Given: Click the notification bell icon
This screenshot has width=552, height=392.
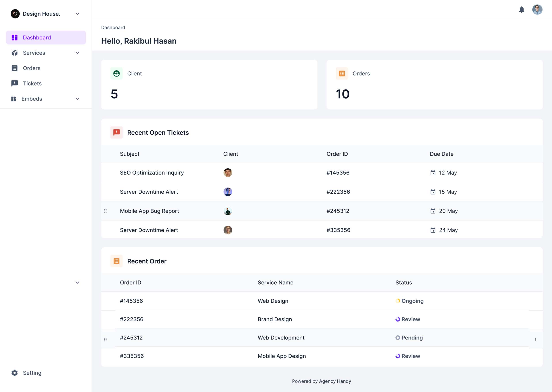Looking at the screenshot, I should pyautogui.click(x=522, y=10).
